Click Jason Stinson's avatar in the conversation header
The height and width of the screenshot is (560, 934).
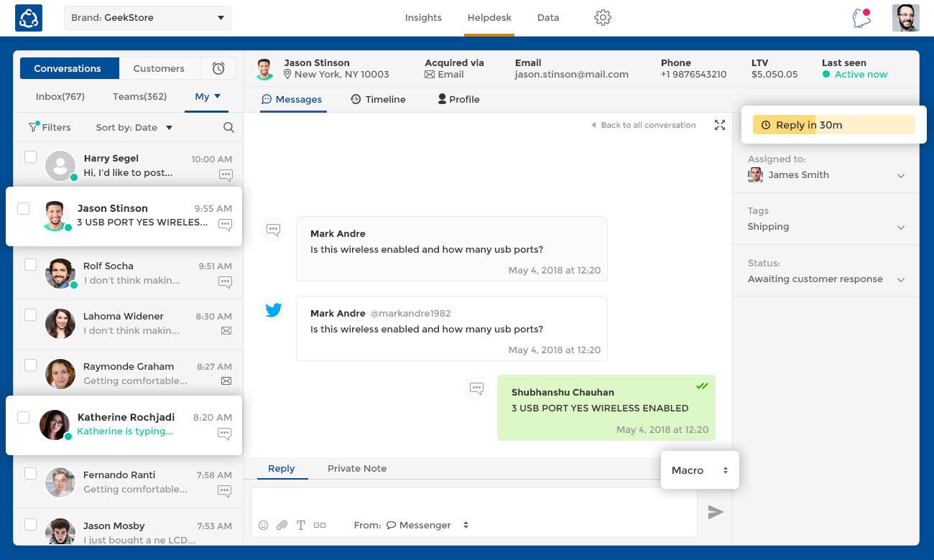click(x=265, y=70)
